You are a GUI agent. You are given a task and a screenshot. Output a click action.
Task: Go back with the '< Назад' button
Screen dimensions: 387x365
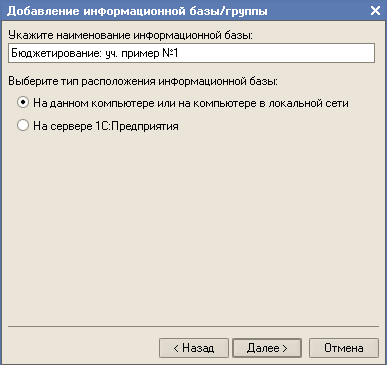[x=194, y=348]
